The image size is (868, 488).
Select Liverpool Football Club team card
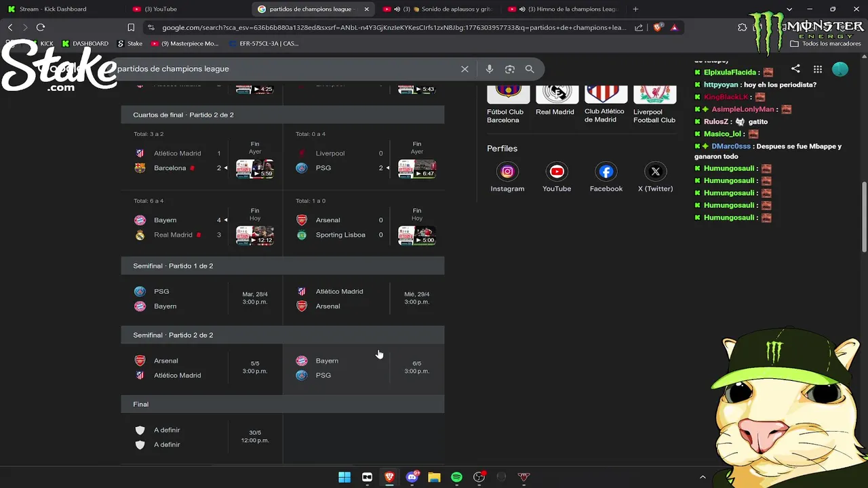tap(654, 105)
